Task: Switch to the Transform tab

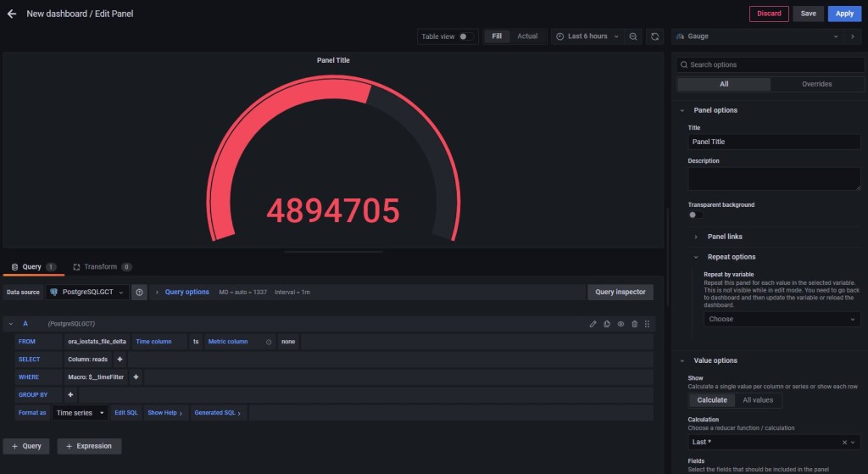Action: (x=101, y=267)
